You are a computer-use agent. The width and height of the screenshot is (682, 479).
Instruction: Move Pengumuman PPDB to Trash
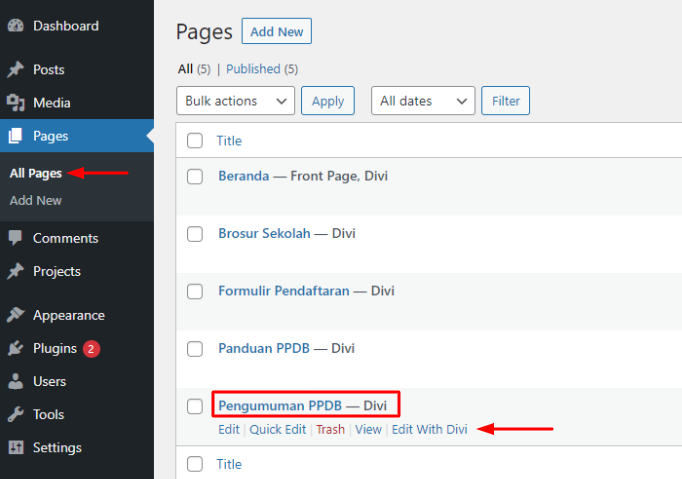pyautogui.click(x=330, y=429)
